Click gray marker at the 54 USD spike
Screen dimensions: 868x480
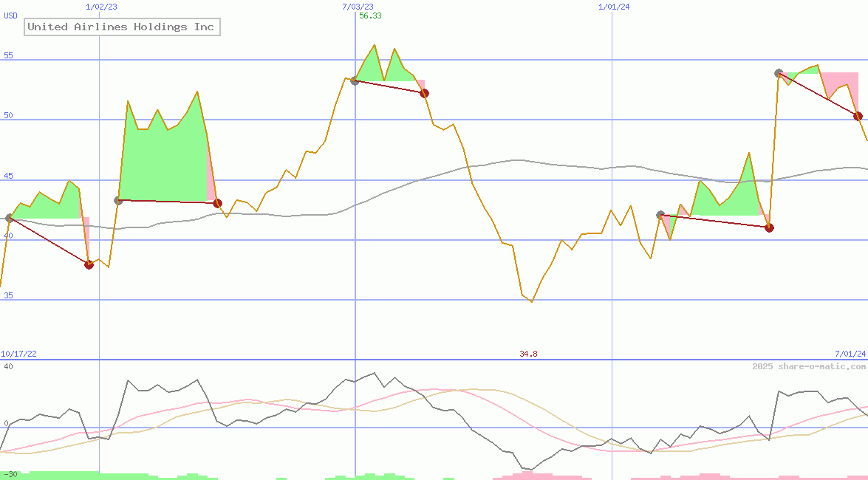[779, 73]
